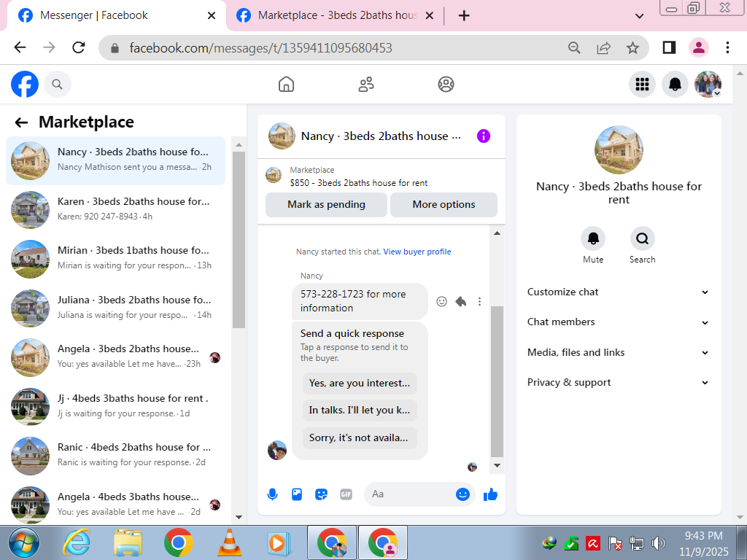The width and height of the screenshot is (747, 560).
Task: Attach a photo using the image icon
Action: [297, 494]
